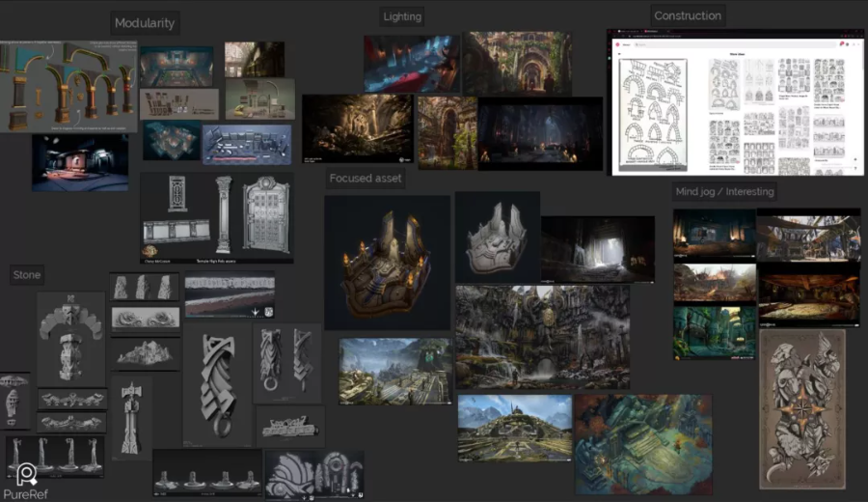Select the market street with canopy image

tap(809, 235)
